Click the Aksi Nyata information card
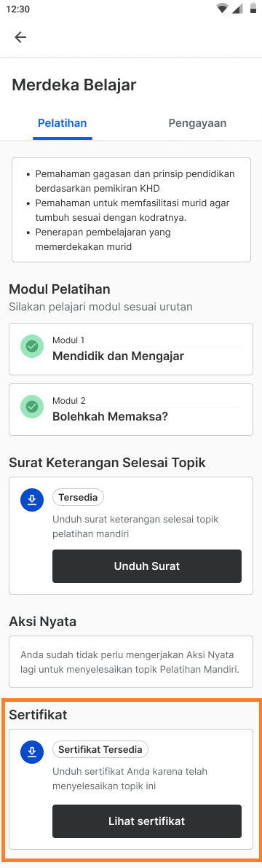 (131, 662)
